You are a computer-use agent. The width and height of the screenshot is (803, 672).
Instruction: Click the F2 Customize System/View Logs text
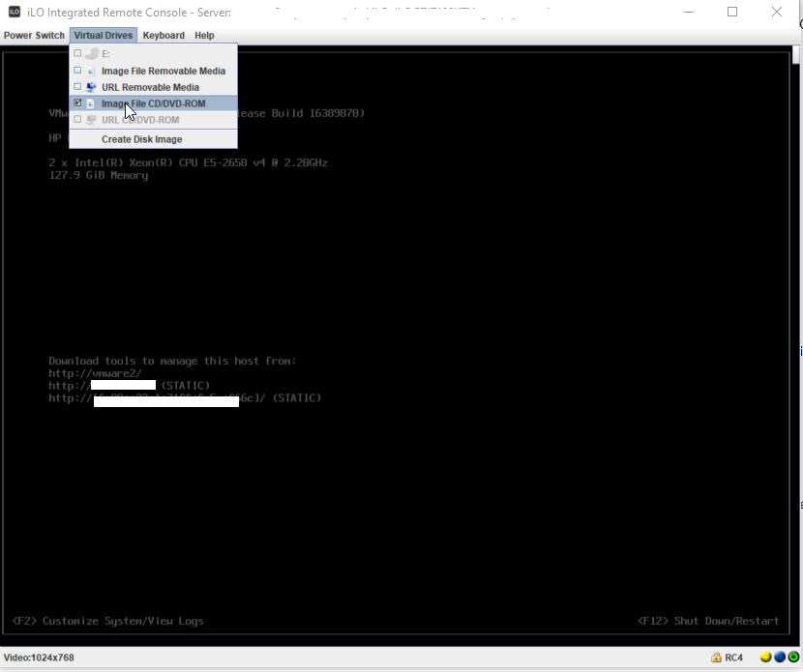[107, 621]
